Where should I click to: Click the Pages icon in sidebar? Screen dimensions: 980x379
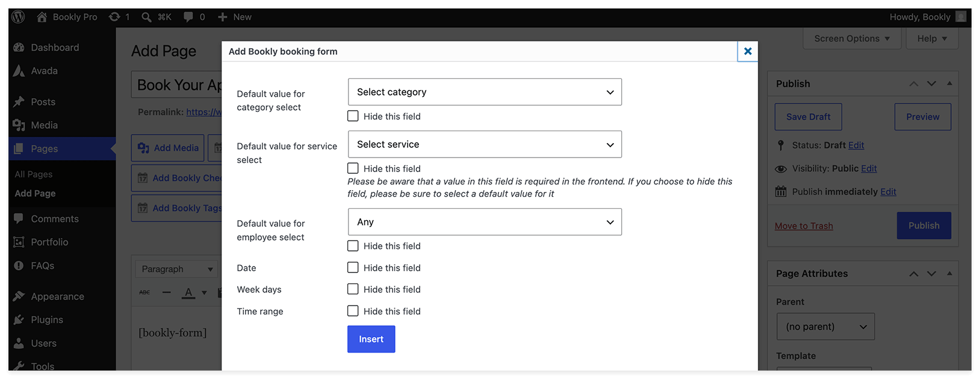click(19, 149)
